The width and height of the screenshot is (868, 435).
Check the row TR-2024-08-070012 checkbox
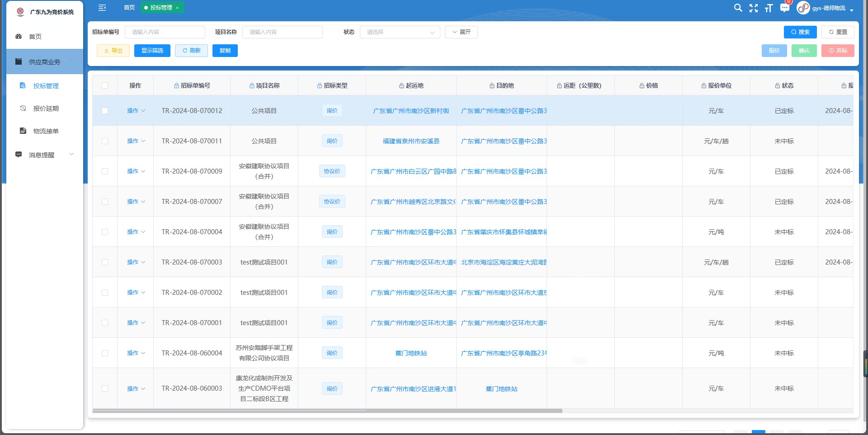coord(105,111)
